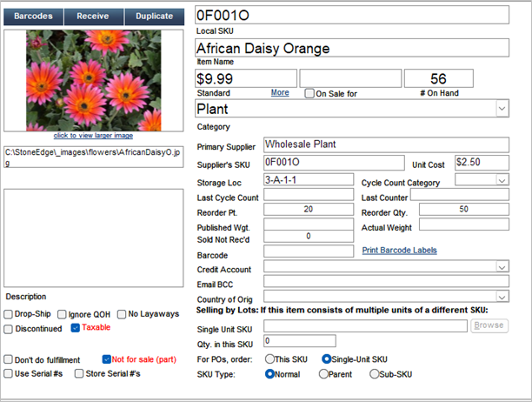
Task: Uncheck the Taxable checkbox
Action: (x=76, y=328)
